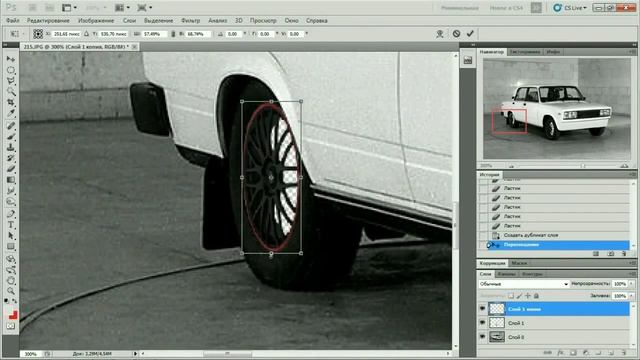640x360 pixels.
Task: Toggle the width-height aspect ratio link
Action: coord(173,34)
